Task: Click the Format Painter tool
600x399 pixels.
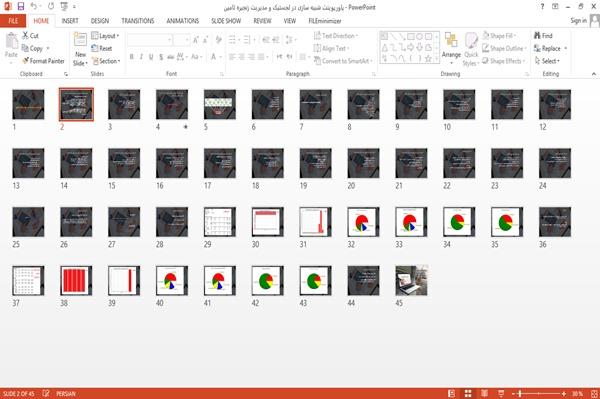Action: pos(43,61)
